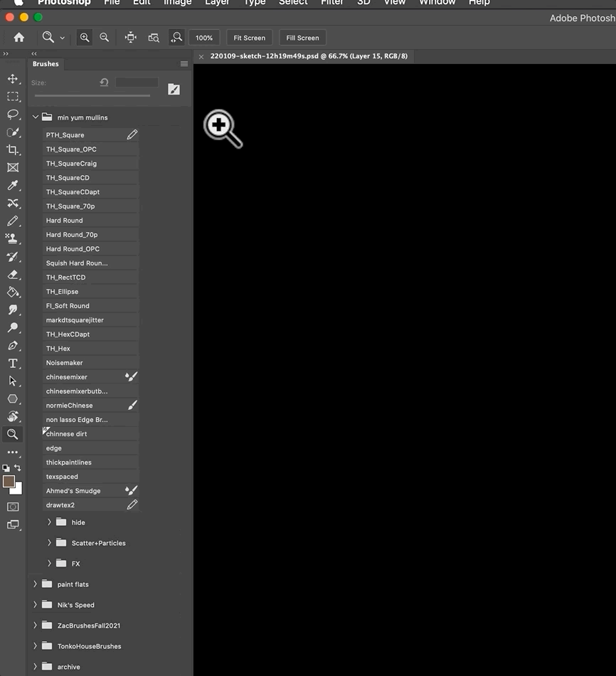
Task: Select the Clone Stamp tool
Action: [13, 238]
